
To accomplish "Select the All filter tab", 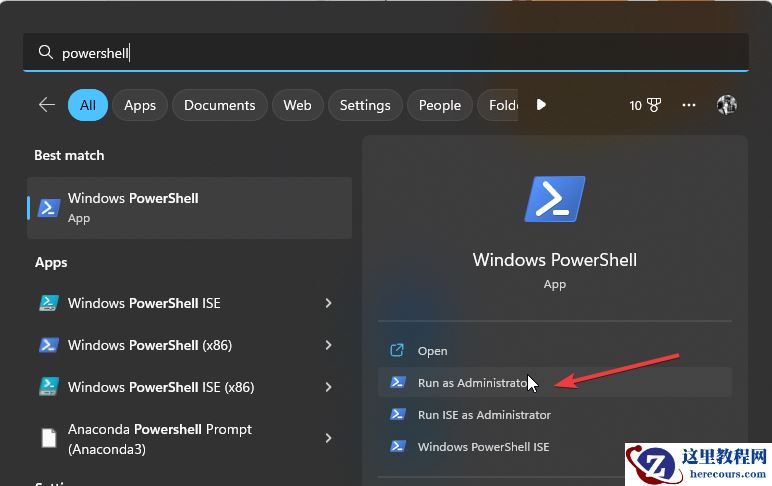I will pyautogui.click(x=88, y=105).
